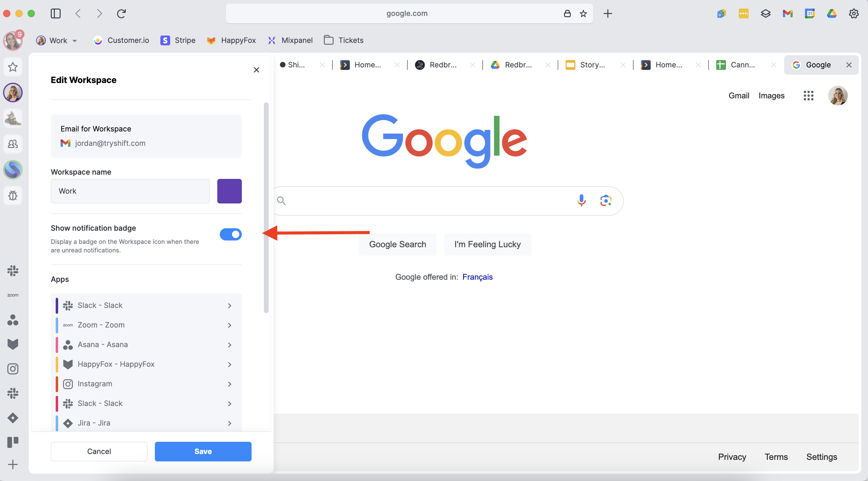
Task: Open Google Drive icon in toolbar
Action: 832,13
